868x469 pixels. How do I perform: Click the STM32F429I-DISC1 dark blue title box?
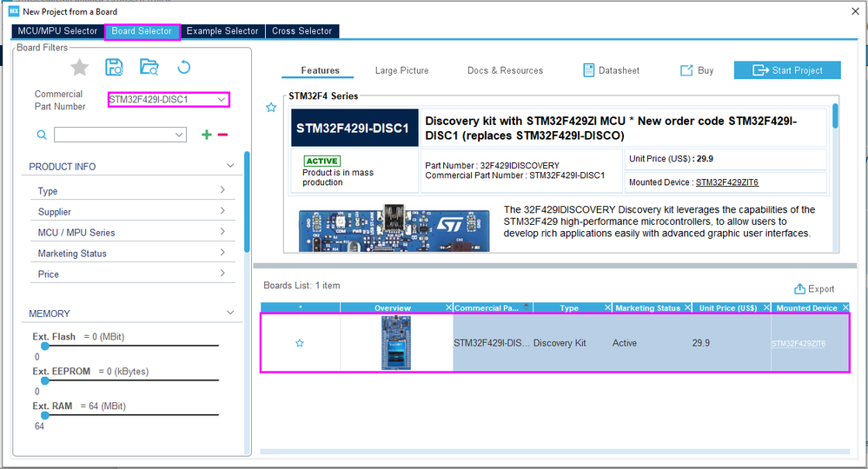tap(354, 128)
